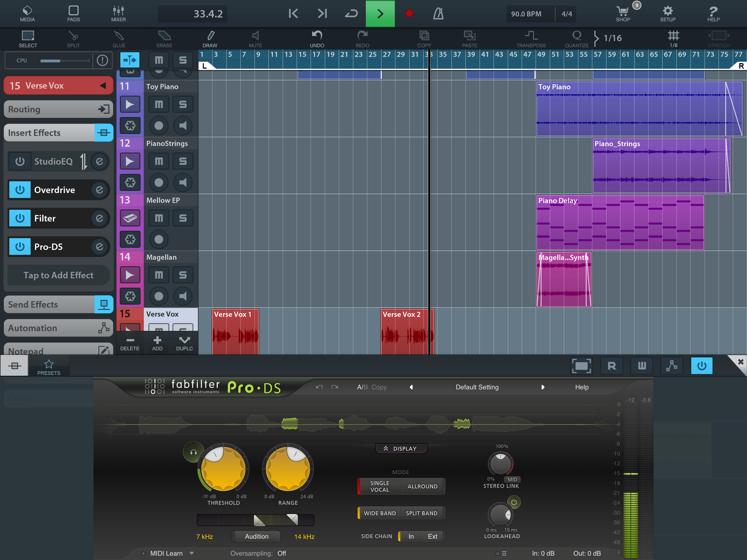Select the Piano Delay clip
This screenshot has height=560, width=747.
620,223
